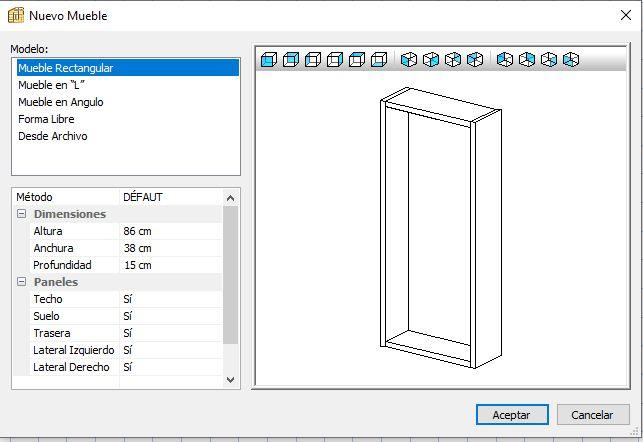
Task: Edit the Altura value 86 cm
Action: (171, 231)
